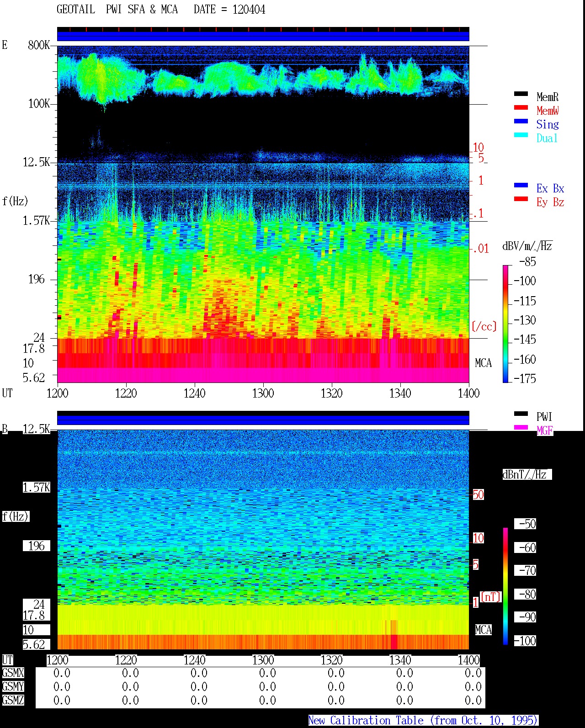Click the cyan Dual legend swatch
The height and width of the screenshot is (728, 585).
pyautogui.click(x=521, y=135)
